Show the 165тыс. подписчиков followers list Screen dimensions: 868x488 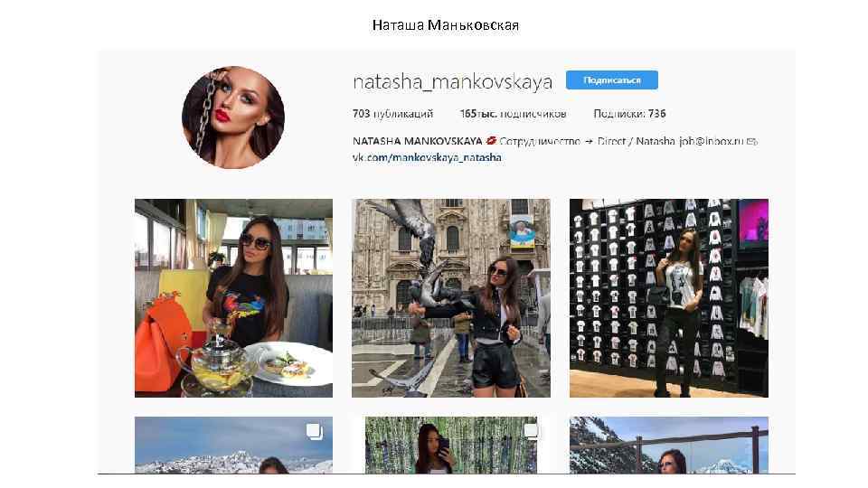coord(513,114)
